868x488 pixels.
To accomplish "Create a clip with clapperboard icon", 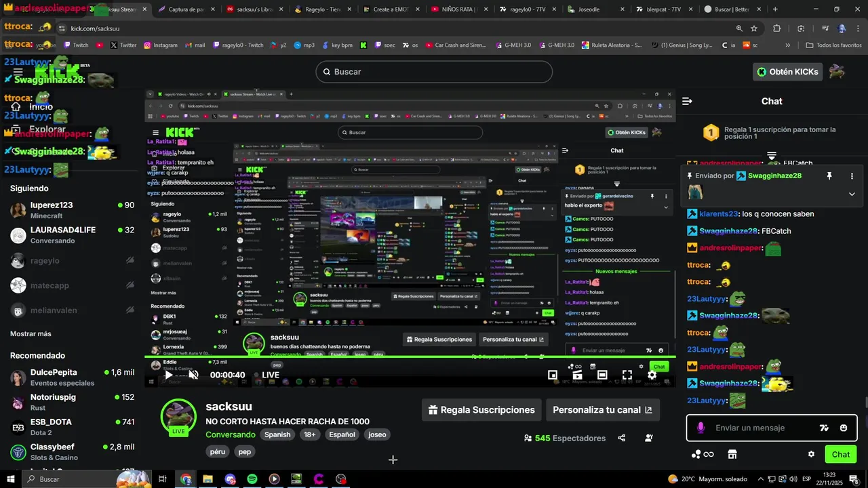I will click(577, 375).
